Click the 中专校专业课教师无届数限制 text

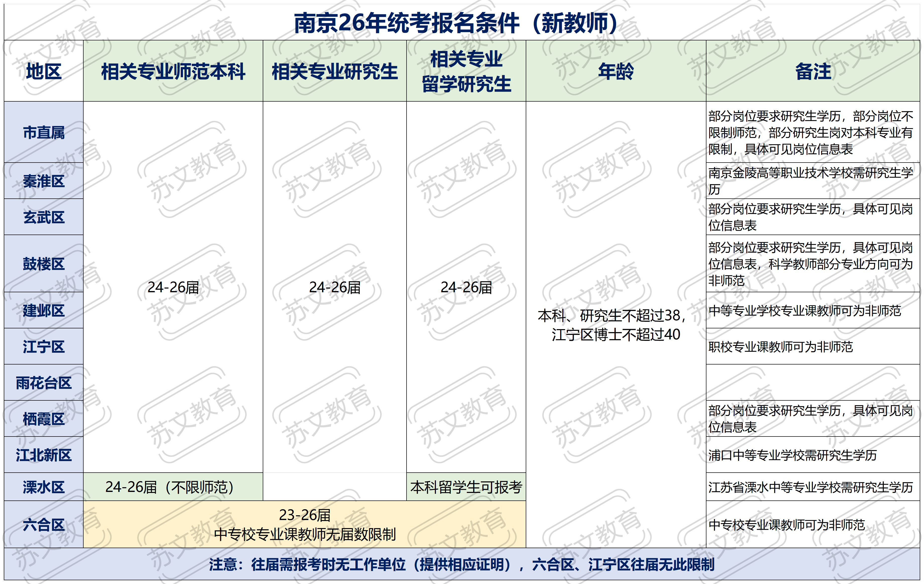pyautogui.click(x=305, y=534)
